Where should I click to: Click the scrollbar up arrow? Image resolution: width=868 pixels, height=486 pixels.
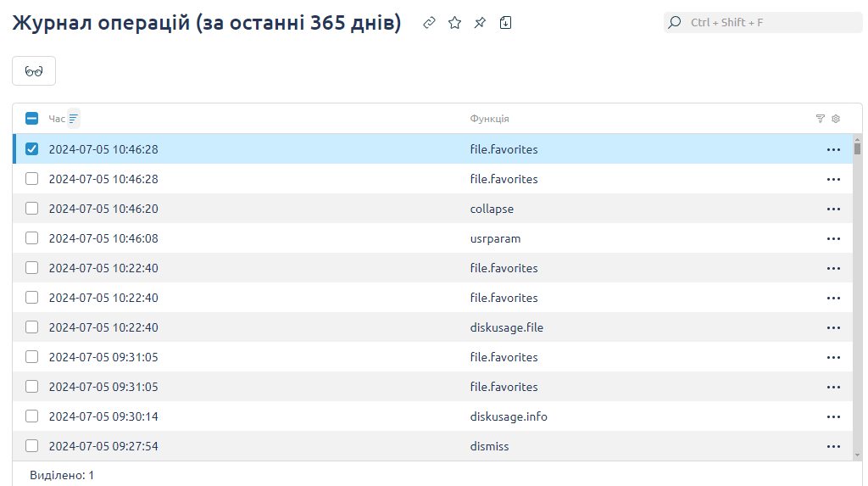pyautogui.click(x=858, y=140)
